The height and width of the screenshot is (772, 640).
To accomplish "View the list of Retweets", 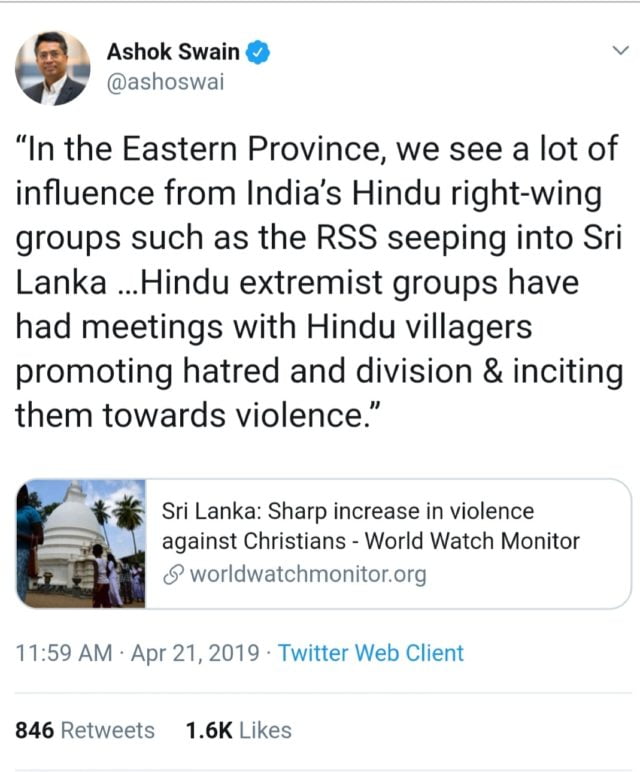I will pos(107,730).
